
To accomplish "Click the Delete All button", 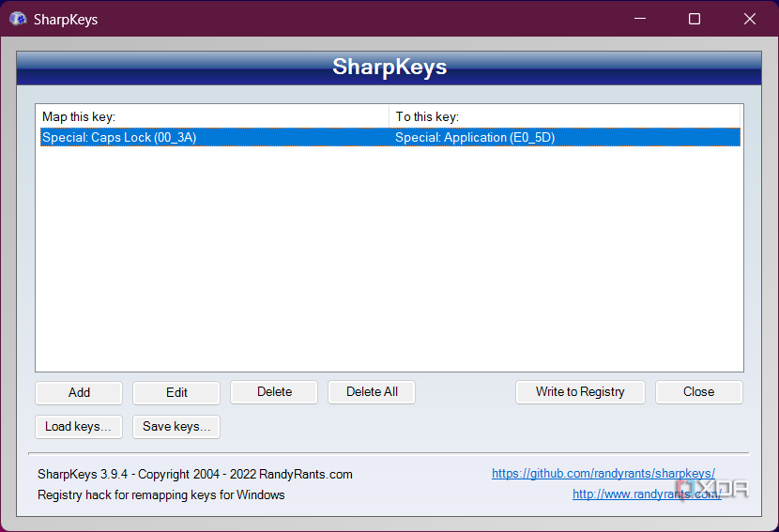I will point(372,392).
